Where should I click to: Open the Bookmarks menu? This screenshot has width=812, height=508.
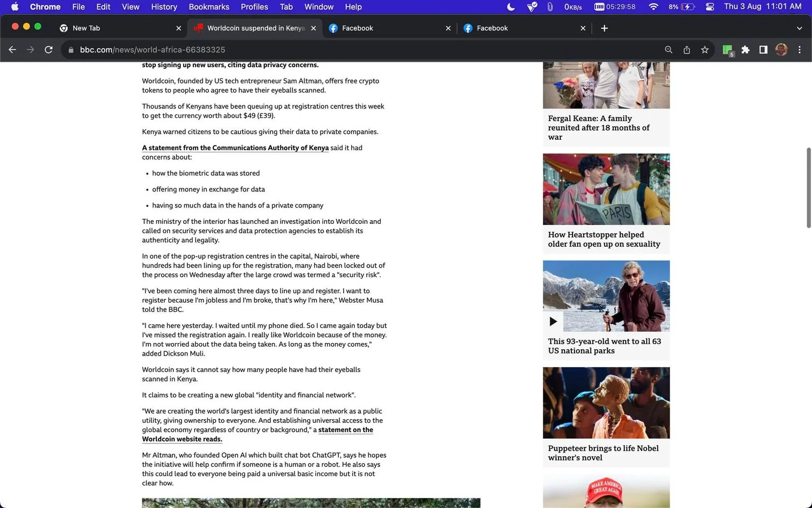(209, 7)
